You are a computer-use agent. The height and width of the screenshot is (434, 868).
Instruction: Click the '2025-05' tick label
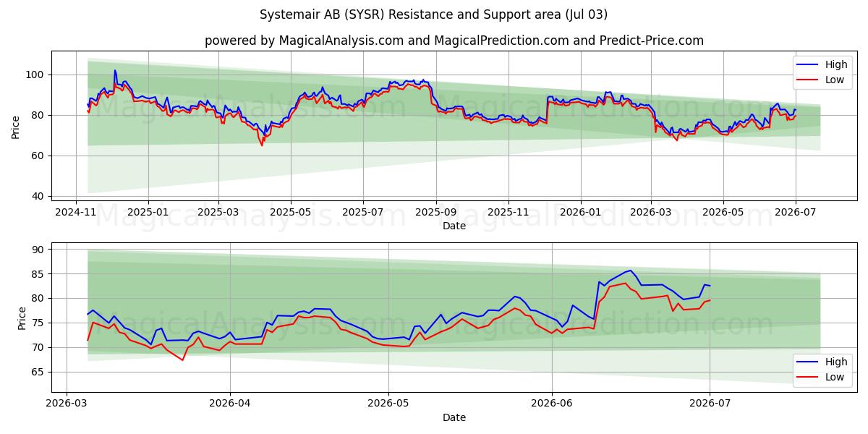291,213
